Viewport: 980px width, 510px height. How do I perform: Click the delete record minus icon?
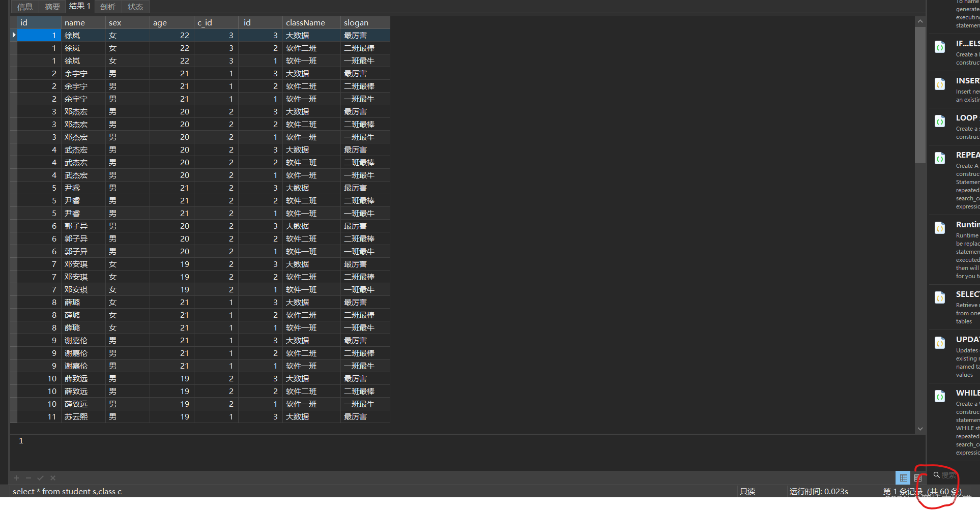[x=28, y=478]
